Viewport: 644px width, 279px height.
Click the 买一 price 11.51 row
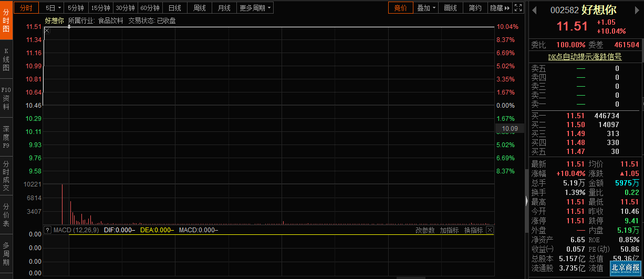pos(585,116)
